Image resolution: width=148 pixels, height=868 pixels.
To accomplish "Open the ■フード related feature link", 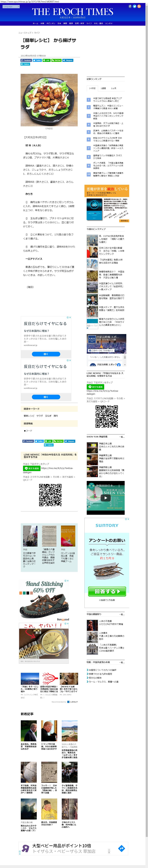I will (x=28, y=431).
